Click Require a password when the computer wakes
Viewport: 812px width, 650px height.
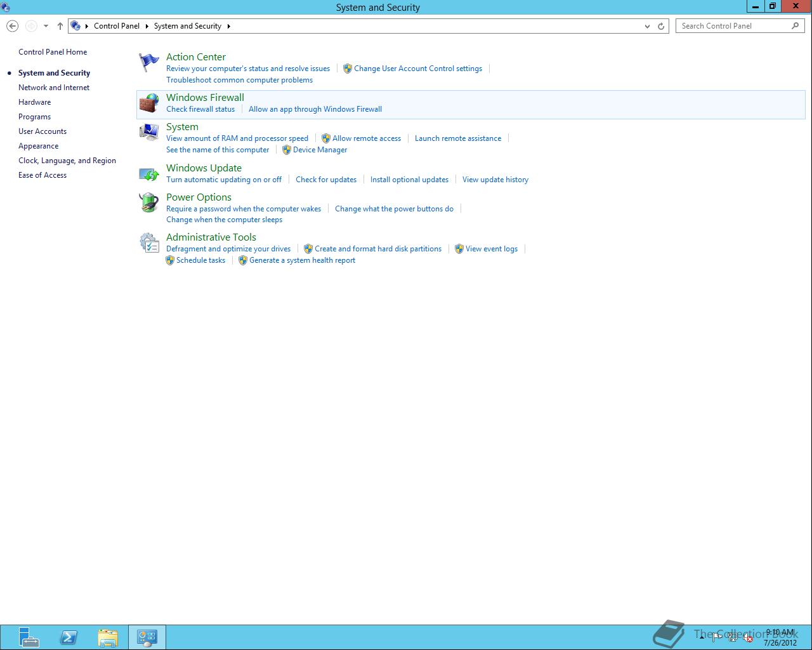click(244, 209)
